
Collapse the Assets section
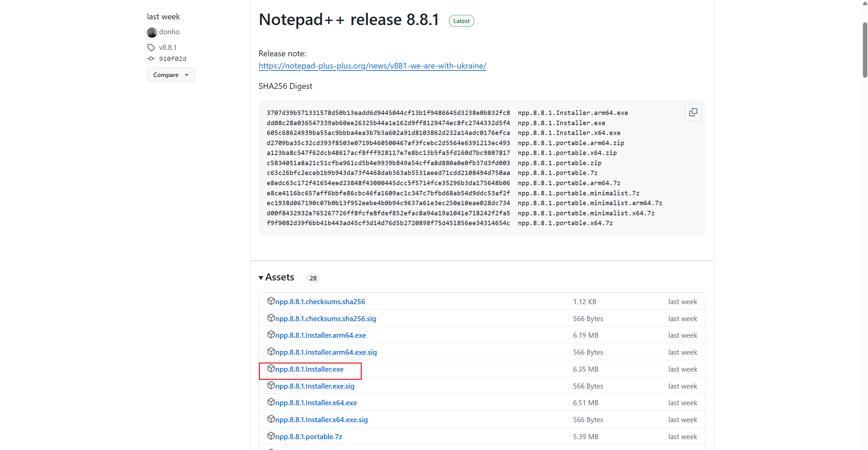pyautogui.click(x=261, y=278)
